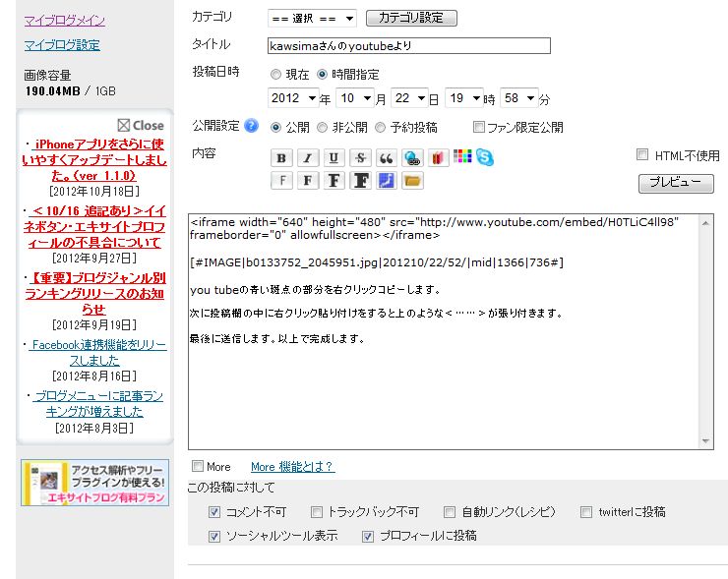Image resolution: width=728 pixels, height=579 pixels.
Task: Open help for 公開設定
Action: coord(251,126)
